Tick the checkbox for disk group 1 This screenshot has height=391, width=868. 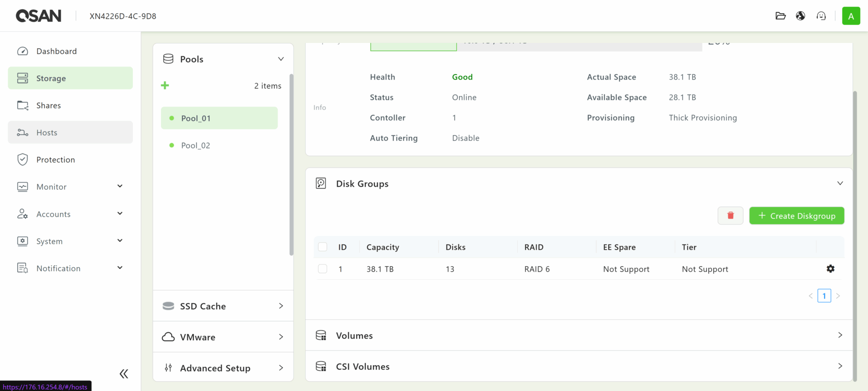coord(322,269)
